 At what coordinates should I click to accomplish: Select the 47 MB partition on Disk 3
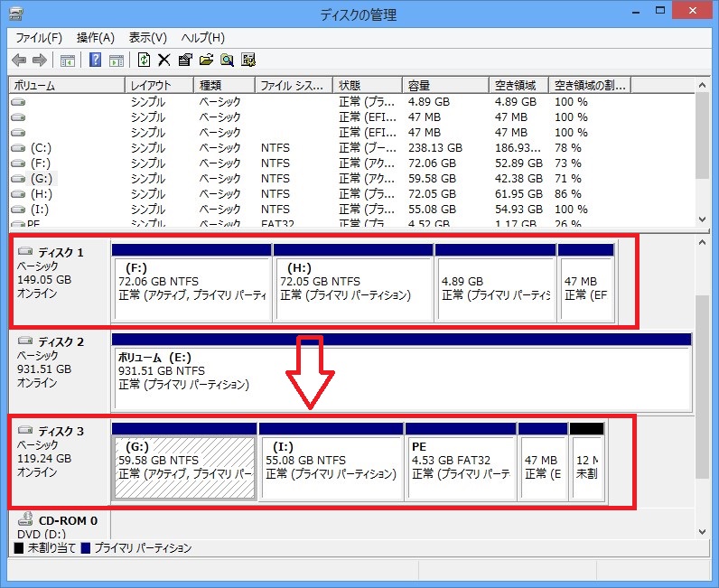coord(543,462)
